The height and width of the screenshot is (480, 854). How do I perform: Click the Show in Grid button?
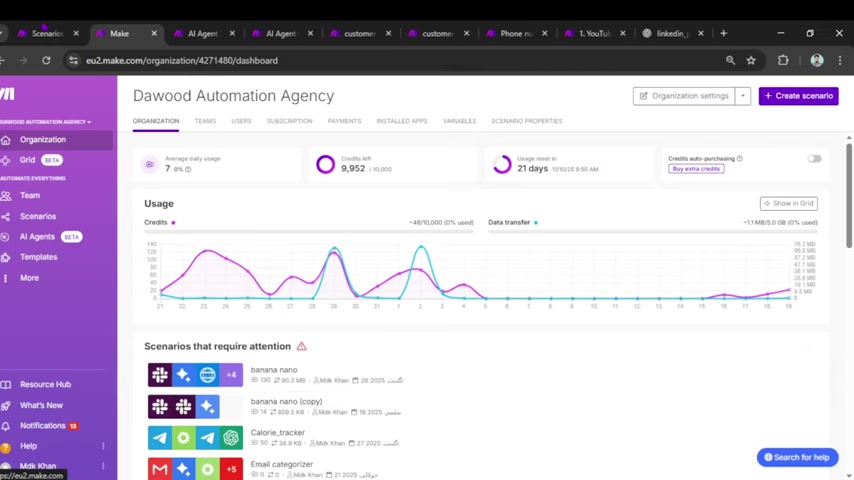tap(789, 203)
